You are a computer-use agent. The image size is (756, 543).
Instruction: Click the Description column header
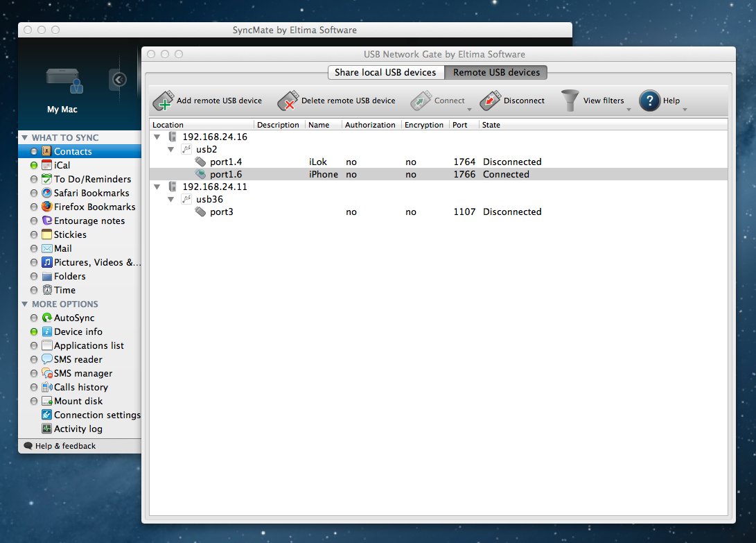click(279, 125)
